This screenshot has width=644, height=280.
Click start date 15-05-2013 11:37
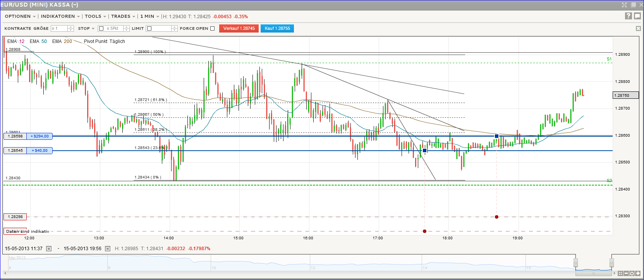point(24,249)
